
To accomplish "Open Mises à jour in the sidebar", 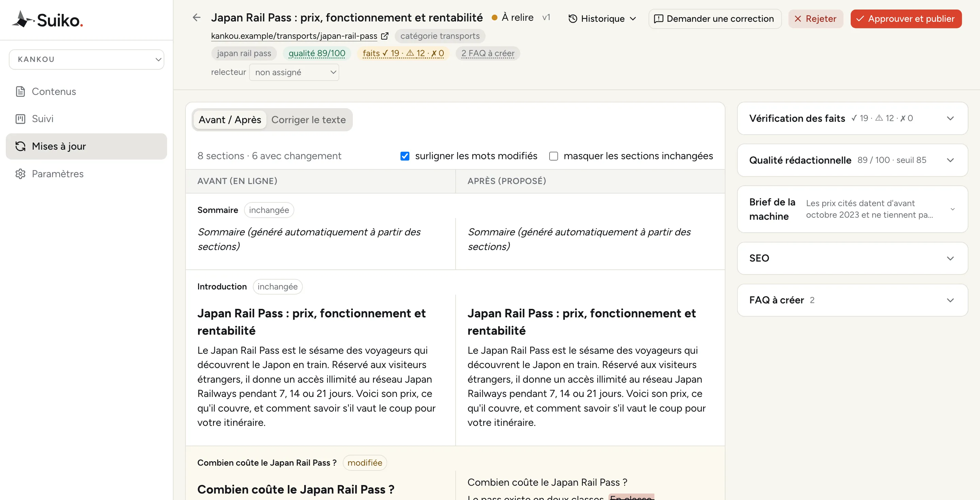I will click(x=86, y=146).
